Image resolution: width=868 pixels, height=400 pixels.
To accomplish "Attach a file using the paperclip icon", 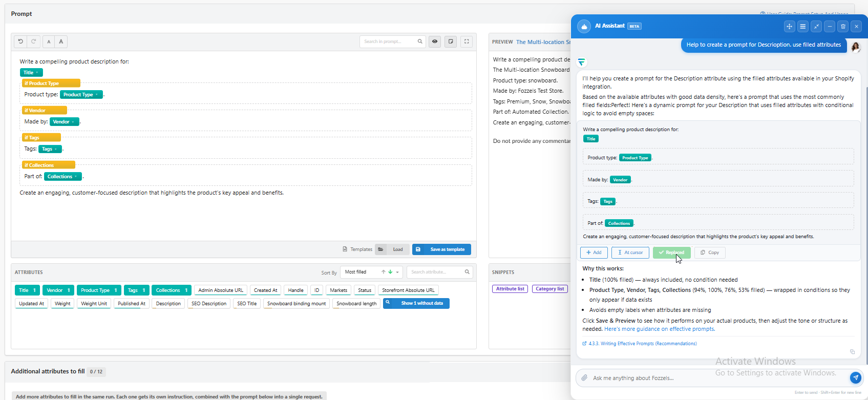I will point(584,378).
